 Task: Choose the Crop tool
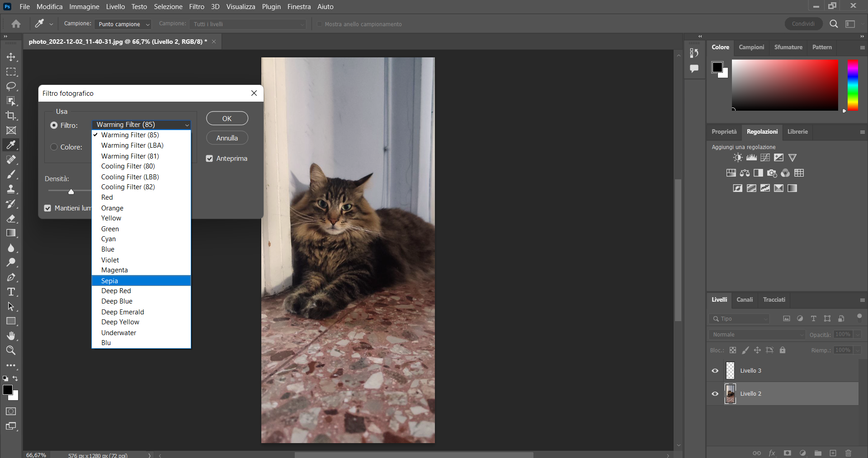(x=11, y=116)
